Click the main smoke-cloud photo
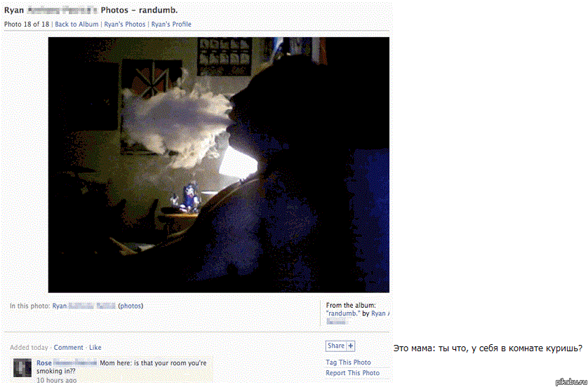The width and height of the screenshot is (588, 387). (219, 165)
